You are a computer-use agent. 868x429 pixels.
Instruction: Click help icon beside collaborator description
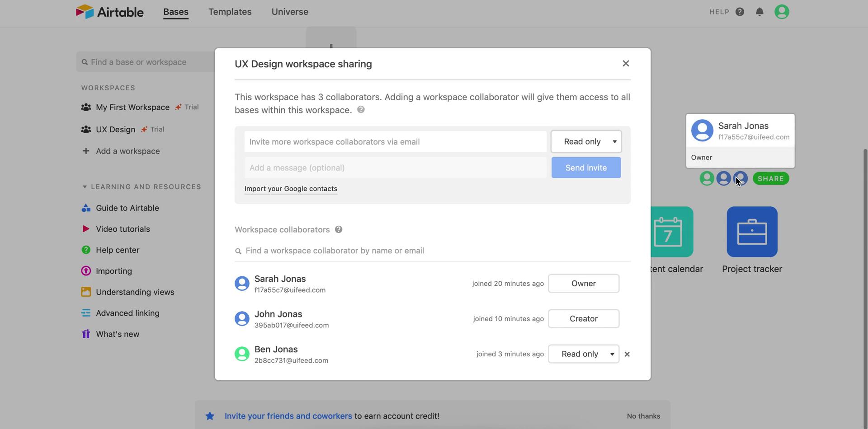pos(361,110)
